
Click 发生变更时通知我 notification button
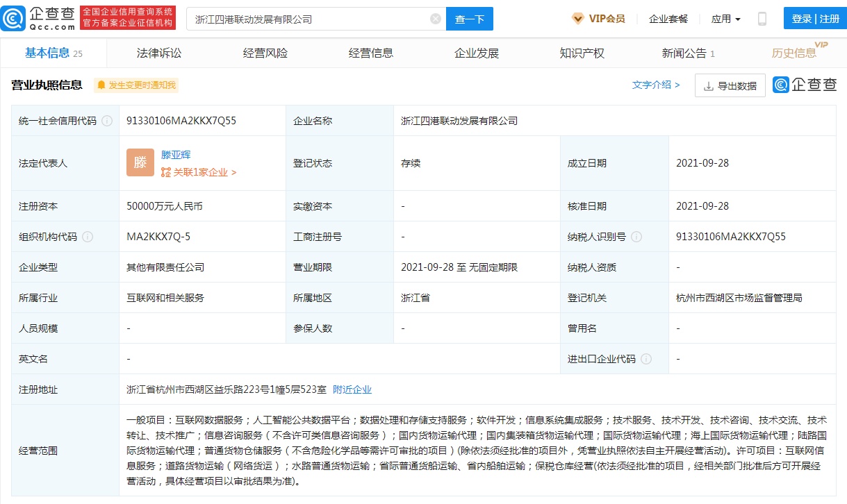(136, 85)
